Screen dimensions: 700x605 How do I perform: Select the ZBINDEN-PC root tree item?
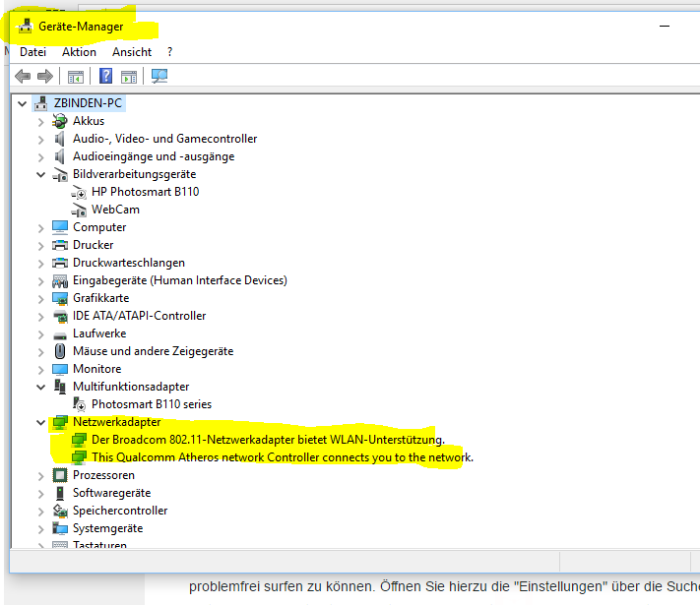[x=88, y=103]
